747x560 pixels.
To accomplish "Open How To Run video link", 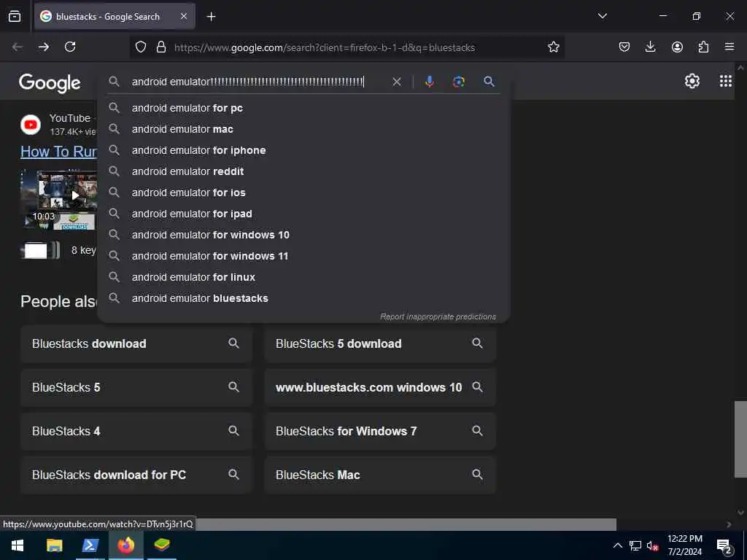I will 58,152.
